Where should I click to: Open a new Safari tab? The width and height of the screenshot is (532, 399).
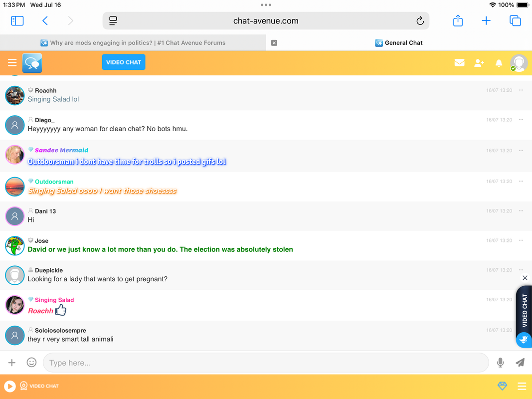pos(486,21)
